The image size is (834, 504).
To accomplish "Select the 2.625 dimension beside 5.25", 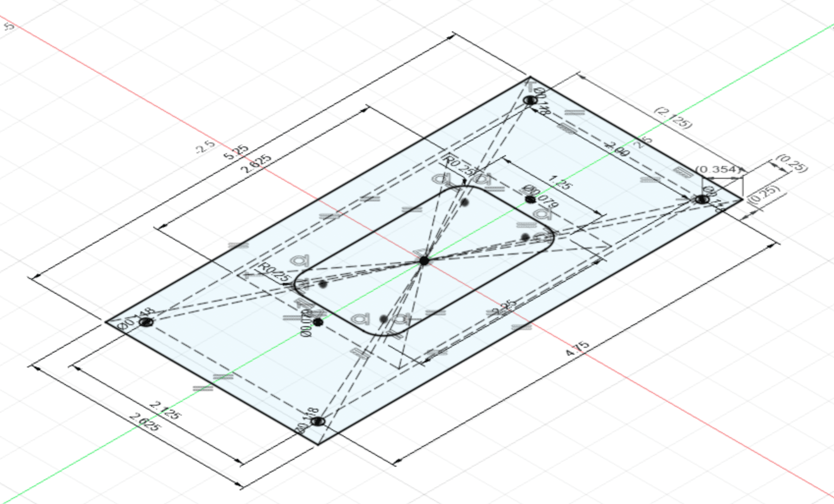I will 255,164.
